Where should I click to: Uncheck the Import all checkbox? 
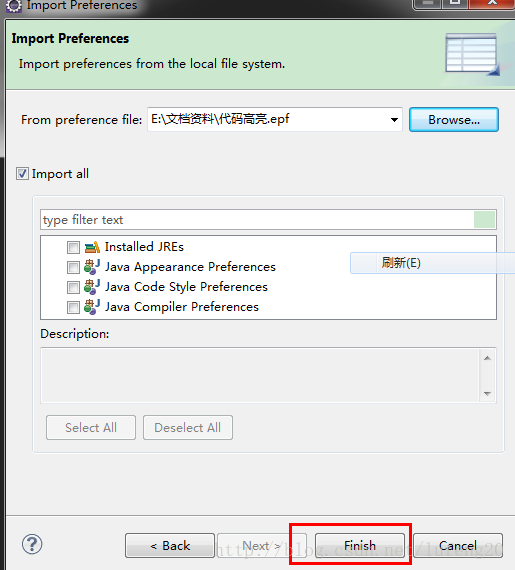22,173
